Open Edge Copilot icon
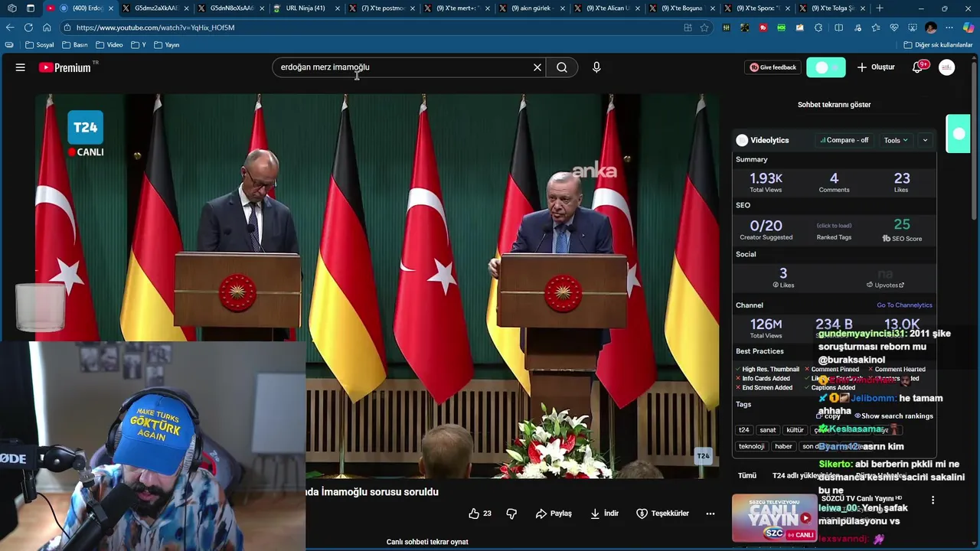The width and height of the screenshot is (980, 551). pyautogui.click(x=969, y=28)
